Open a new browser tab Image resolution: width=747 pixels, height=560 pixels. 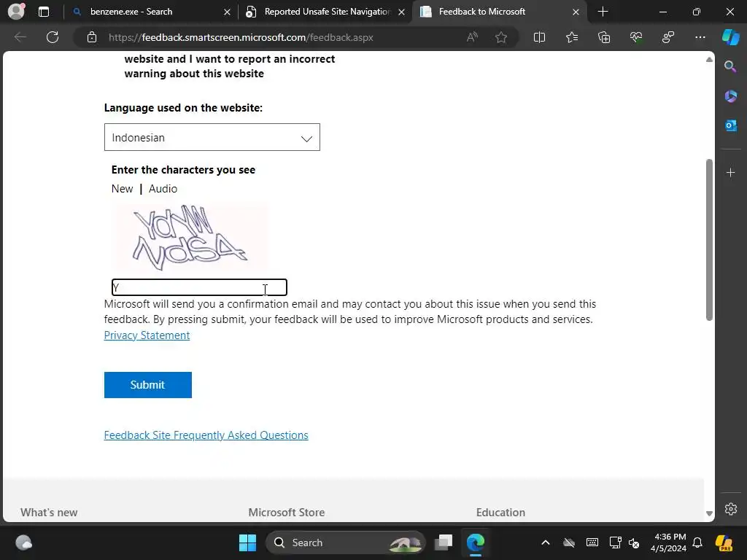(x=603, y=12)
